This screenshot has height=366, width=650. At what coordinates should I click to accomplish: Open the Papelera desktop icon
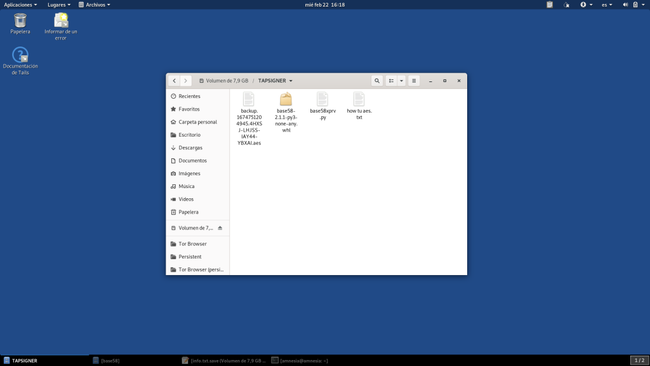(20, 24)
